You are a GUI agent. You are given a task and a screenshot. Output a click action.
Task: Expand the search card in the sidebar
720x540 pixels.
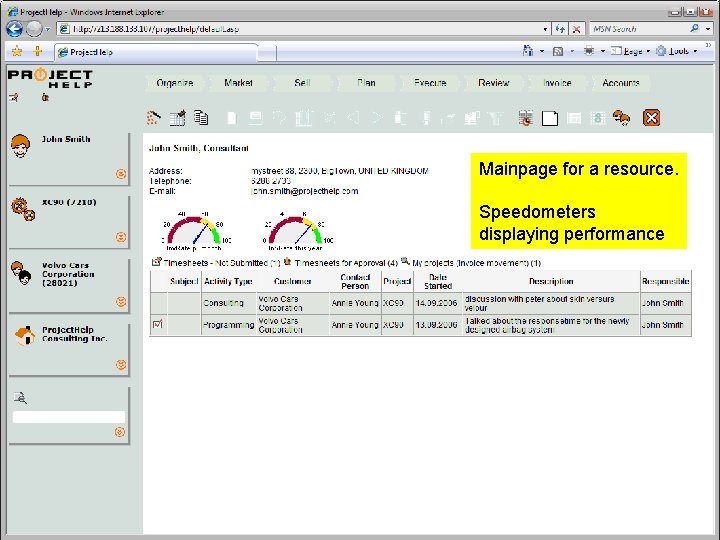[x=120, y=432]
